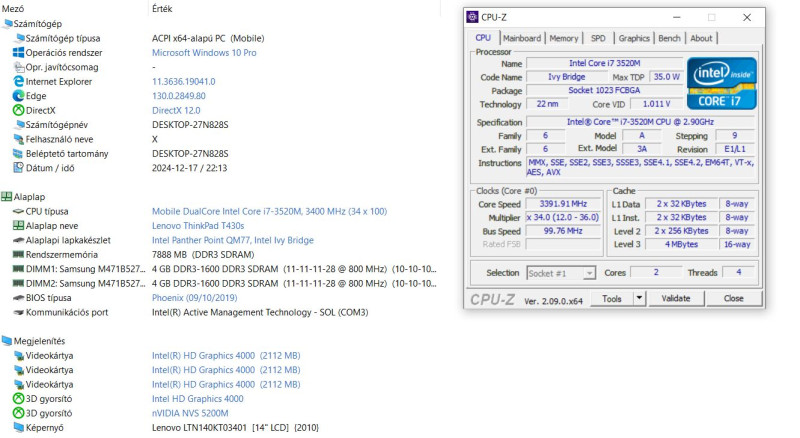Click the CPU-Z Name field value
Image resolution: width=800 pixels, height=438 pixels.
click(605, 63)
